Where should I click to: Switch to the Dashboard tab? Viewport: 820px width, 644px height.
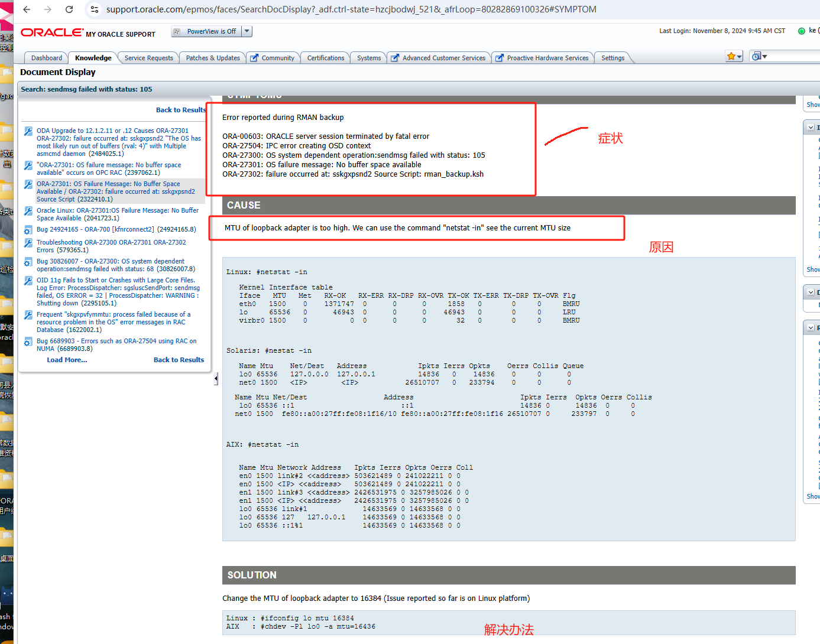point(47,58)
